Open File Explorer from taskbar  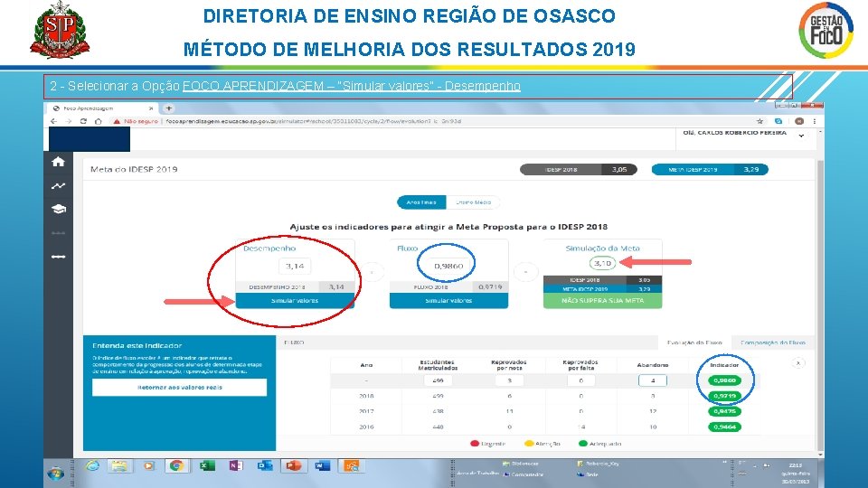[118, 466]
